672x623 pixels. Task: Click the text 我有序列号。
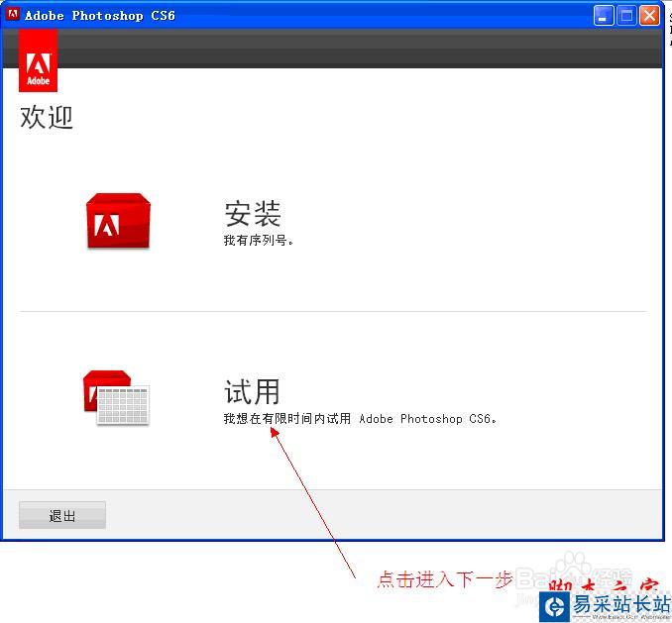pos(259,241)
